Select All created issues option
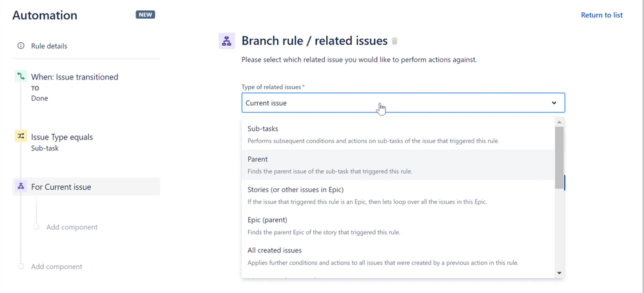 [x=398, y=256]
